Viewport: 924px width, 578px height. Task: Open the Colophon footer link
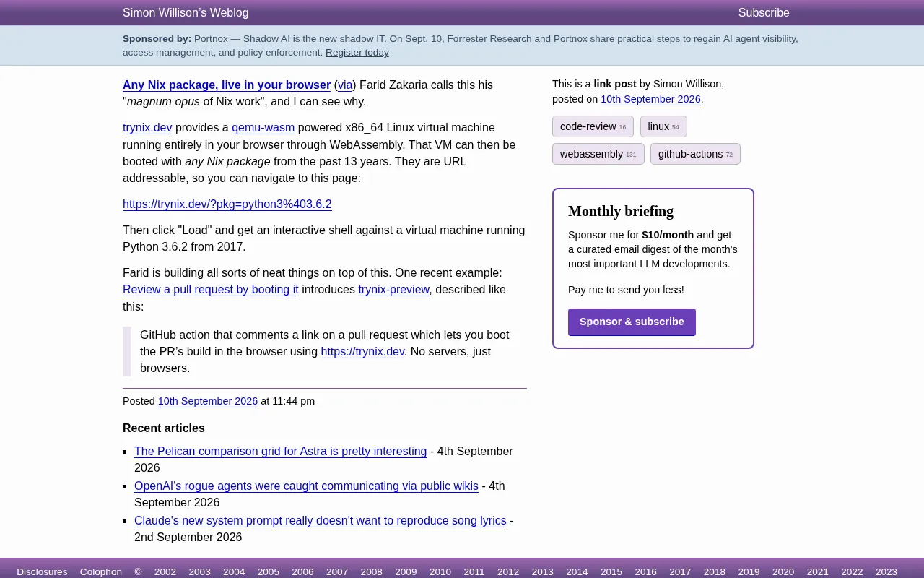click(101, 571)
